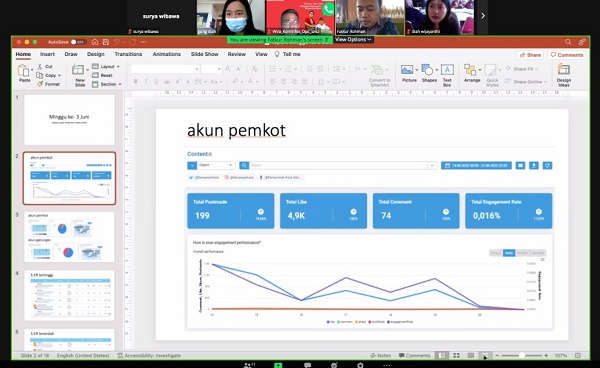Viewport: 600px width, 368px height.
Task: Click the Shapes icon
Action: coord(427,70)
